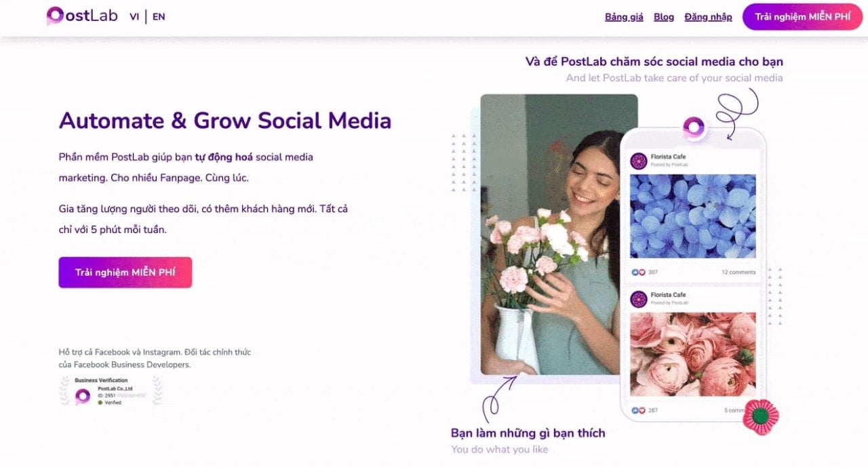
Task: Click the Florista Cafe avatar on the pink flowers post
Action: [639, 299]
